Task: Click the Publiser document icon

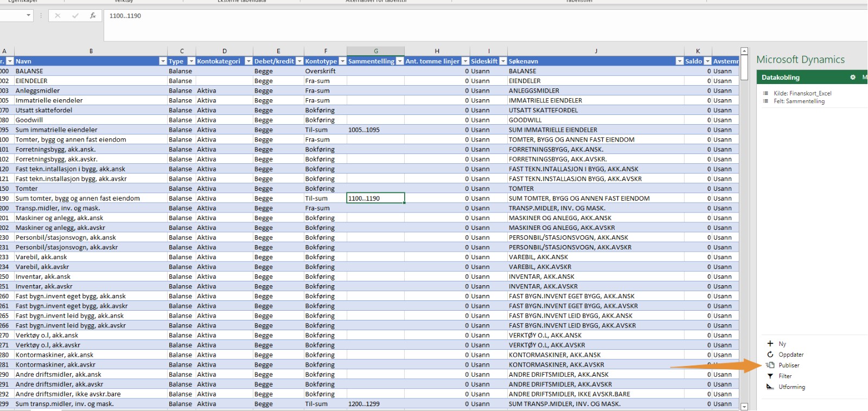Action: [770, 365]
